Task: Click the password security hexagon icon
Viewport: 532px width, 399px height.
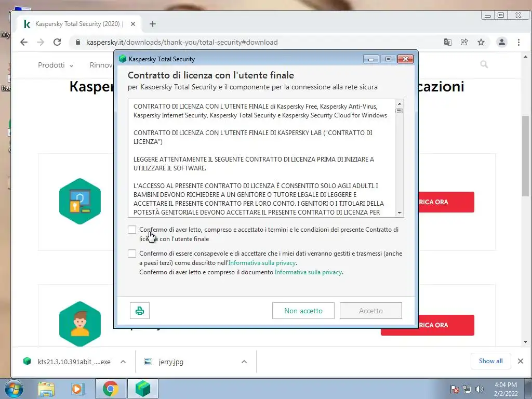Action: coord(80,201)
